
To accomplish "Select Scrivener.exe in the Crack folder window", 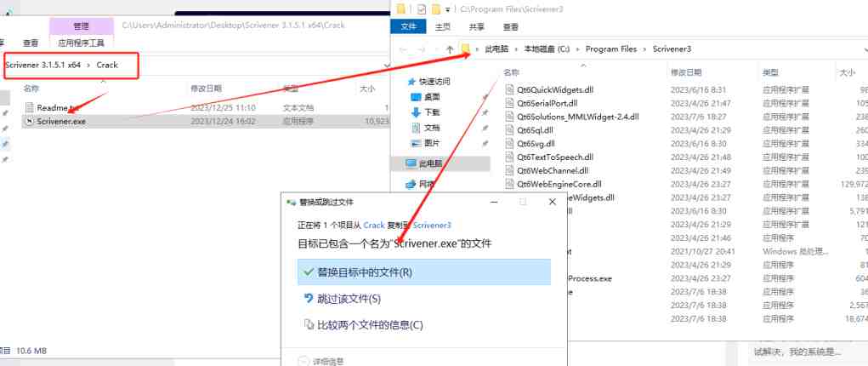I will click(205, 121).
